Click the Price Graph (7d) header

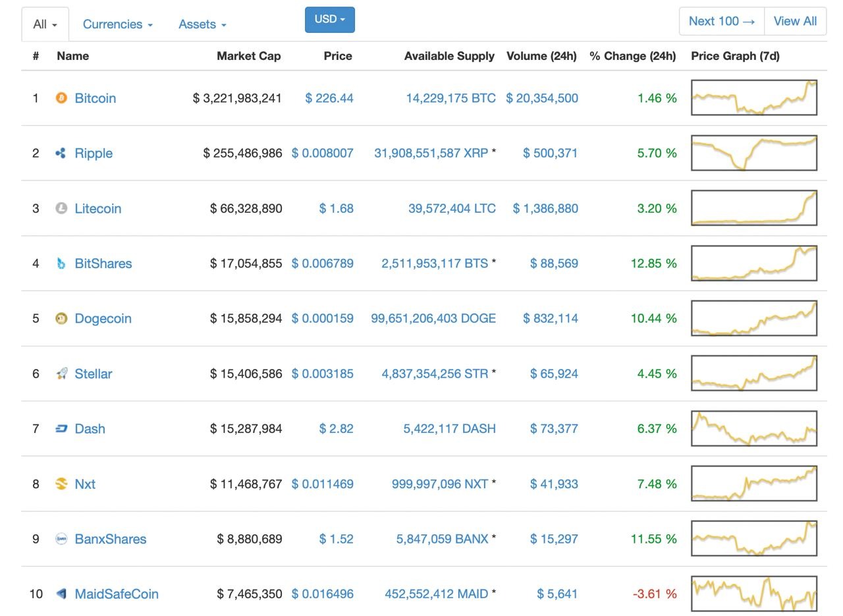(x=735, y=56)
